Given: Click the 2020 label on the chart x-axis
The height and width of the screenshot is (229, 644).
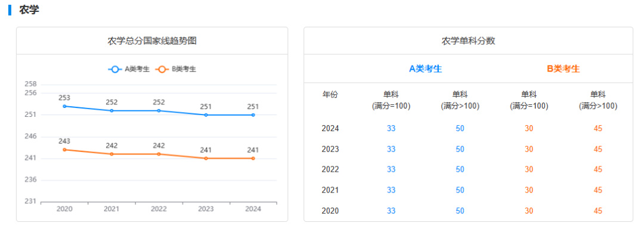Looking at the screenshot, I should pos(64,209).
